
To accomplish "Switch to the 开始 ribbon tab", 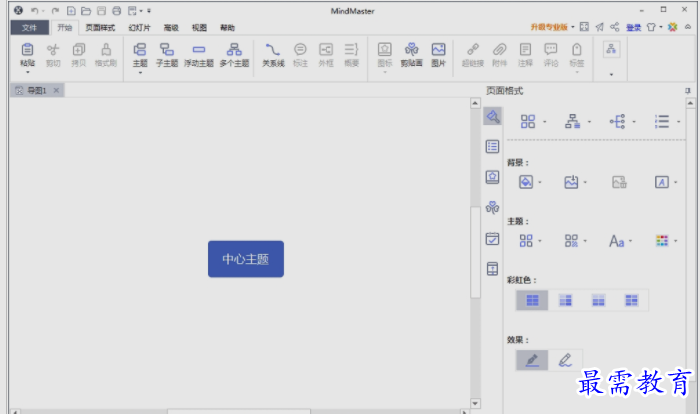I will coord(65,28).
